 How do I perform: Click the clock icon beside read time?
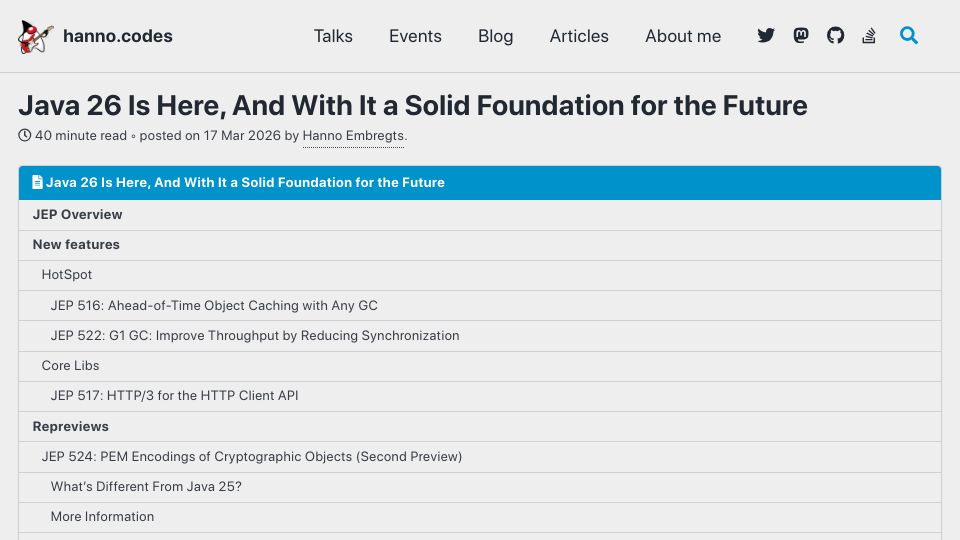pyautogui.click(x=24, y=135)
